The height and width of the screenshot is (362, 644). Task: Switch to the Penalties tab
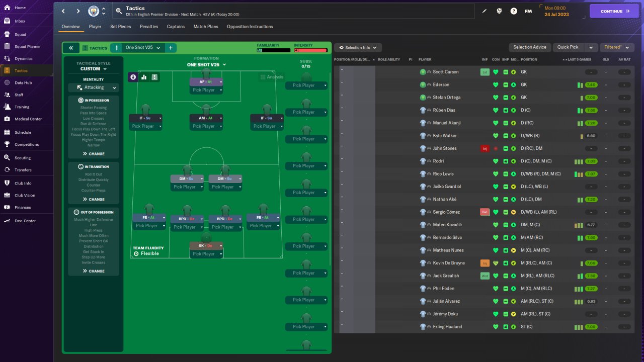149,27
